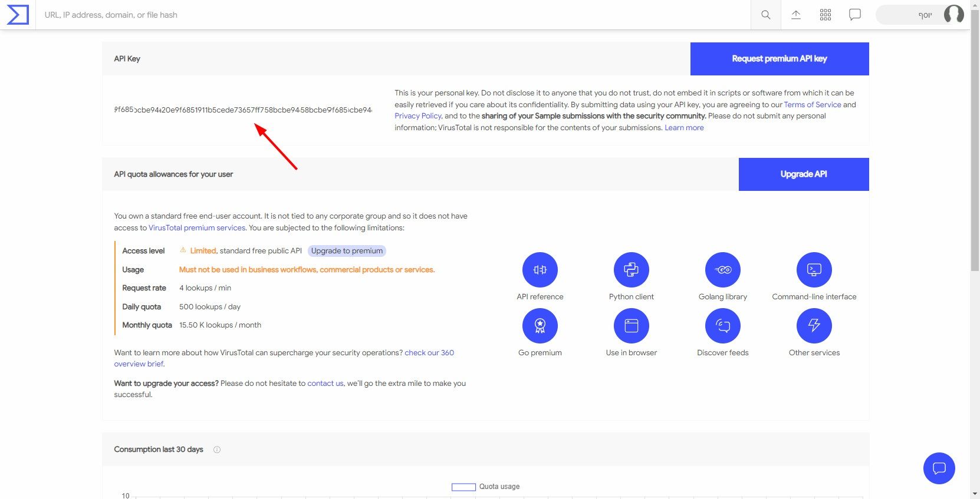
Task: Click the VirusTotal logo icon
Action: (18, 15)
